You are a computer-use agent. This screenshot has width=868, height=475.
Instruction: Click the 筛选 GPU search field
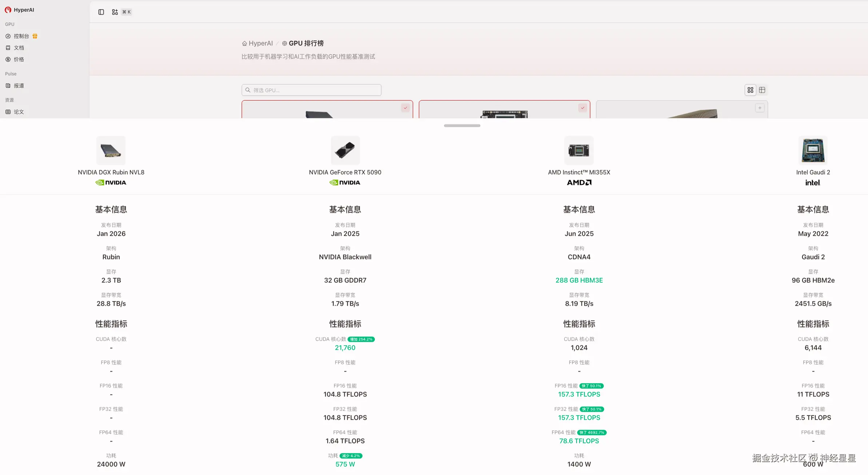(x=311, y=90)
